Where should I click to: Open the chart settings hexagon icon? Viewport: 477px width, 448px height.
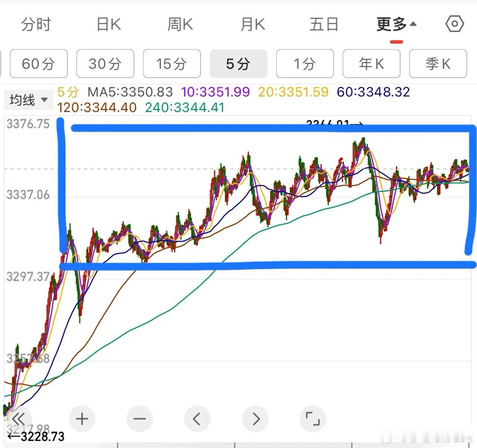455,24
